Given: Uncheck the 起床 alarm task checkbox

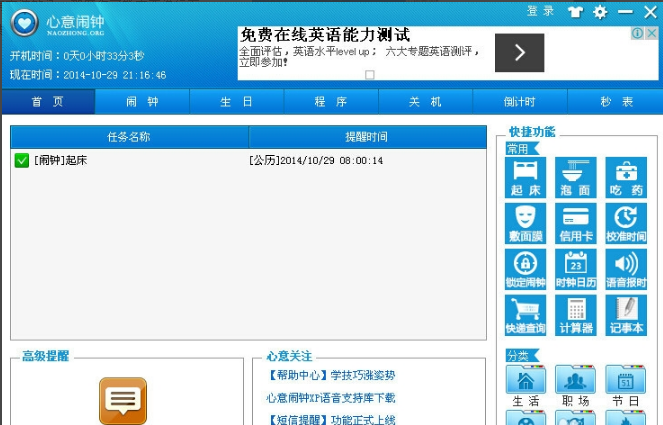Looking at the screenshot, I should tap(22, 160).
